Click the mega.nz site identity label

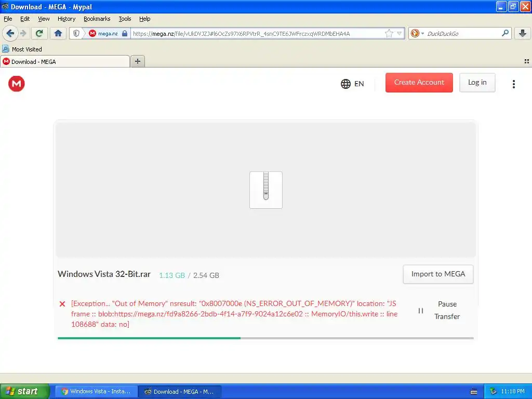click(x=108, y=33)
